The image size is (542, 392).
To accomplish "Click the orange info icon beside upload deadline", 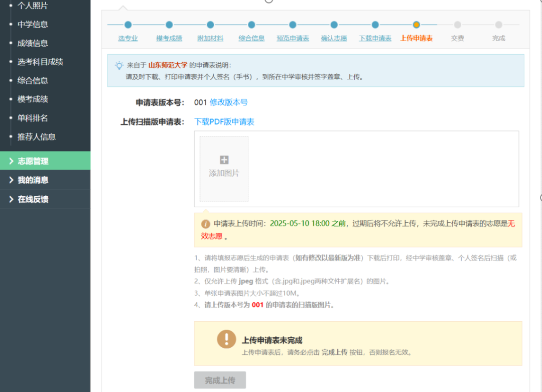I will (x=206, y=224).
